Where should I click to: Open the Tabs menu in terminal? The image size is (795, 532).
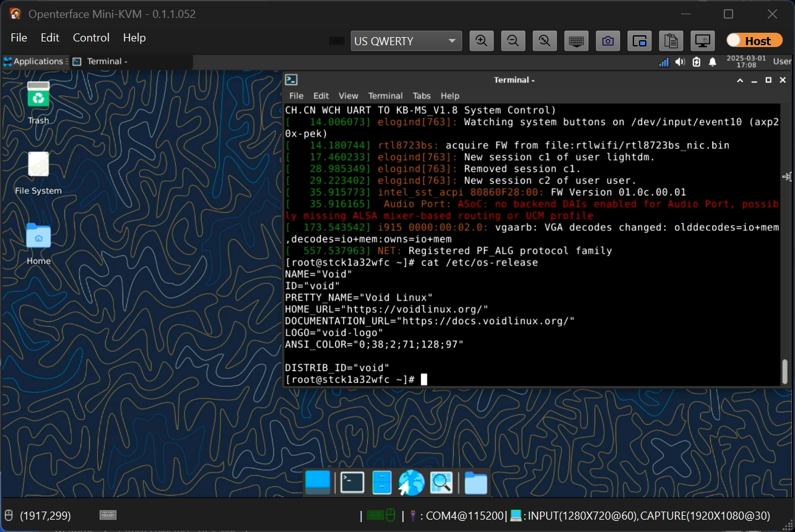422,96
